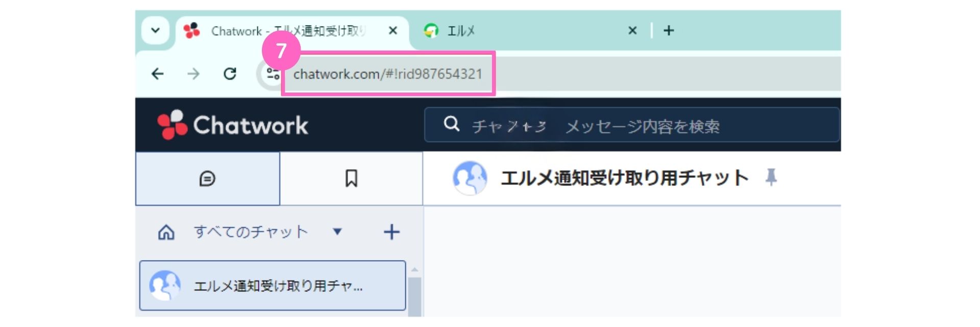Viewport: 980px width, 327px height.
Task: Select the chat list tab icon
Action: coord(207,178)
